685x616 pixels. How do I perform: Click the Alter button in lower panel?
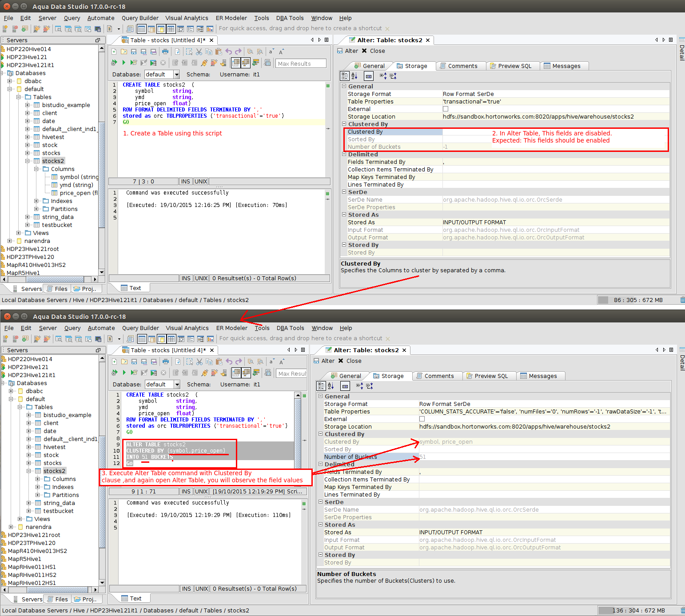[324, 361]
